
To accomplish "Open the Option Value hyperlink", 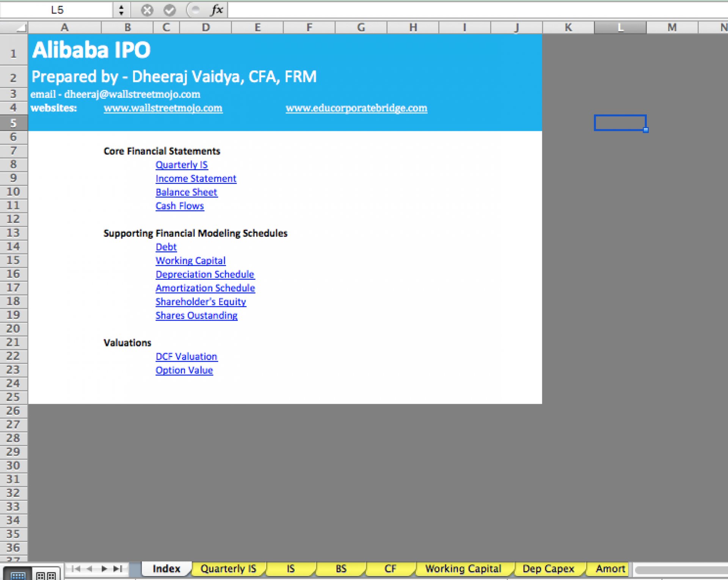I will click(184, 370).
